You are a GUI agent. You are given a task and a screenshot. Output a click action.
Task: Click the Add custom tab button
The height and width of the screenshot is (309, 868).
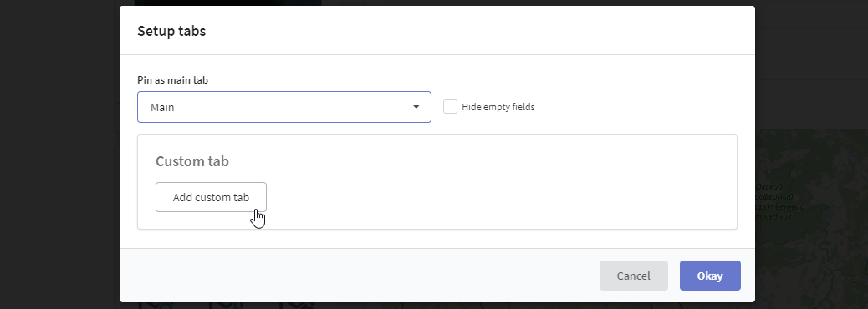(211, 197)
